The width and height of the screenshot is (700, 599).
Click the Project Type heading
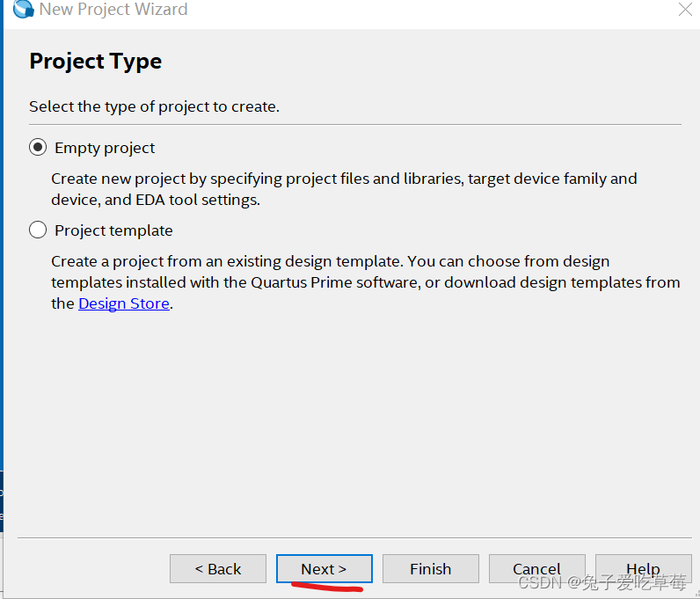(96, 62)
